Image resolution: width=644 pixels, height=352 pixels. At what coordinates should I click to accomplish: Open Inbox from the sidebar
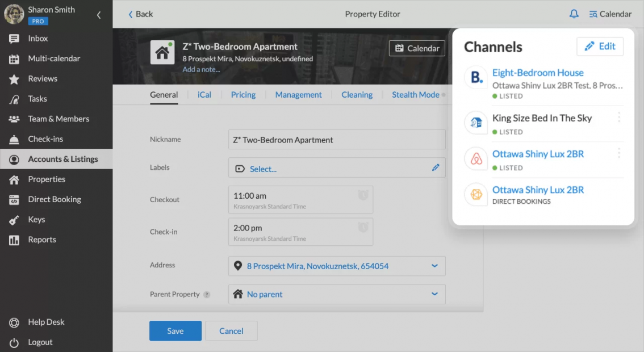[37, 39]
